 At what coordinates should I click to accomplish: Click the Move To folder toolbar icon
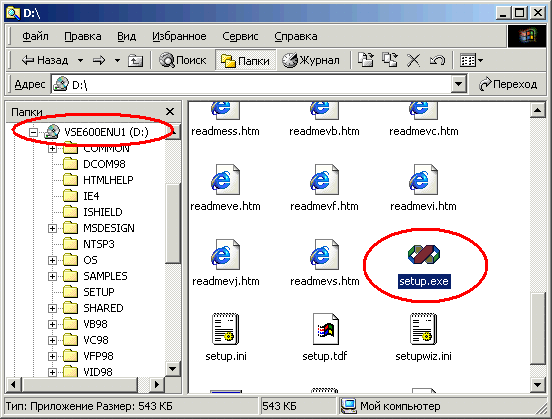click(x=366, y=60)
